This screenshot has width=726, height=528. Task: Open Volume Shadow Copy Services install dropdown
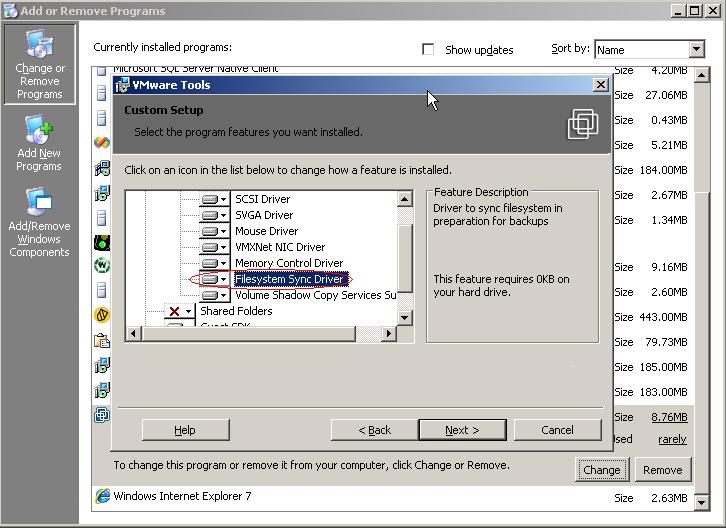[x=215, y=295]
